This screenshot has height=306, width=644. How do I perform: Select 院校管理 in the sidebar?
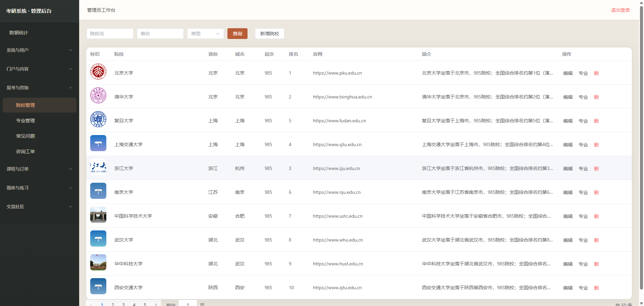point(40,105)
